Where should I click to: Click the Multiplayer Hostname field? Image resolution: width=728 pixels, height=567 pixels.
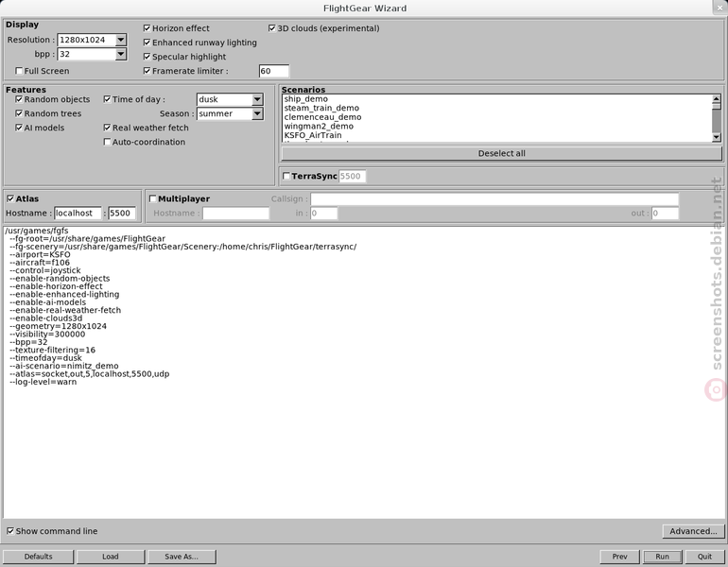(235, 214)
